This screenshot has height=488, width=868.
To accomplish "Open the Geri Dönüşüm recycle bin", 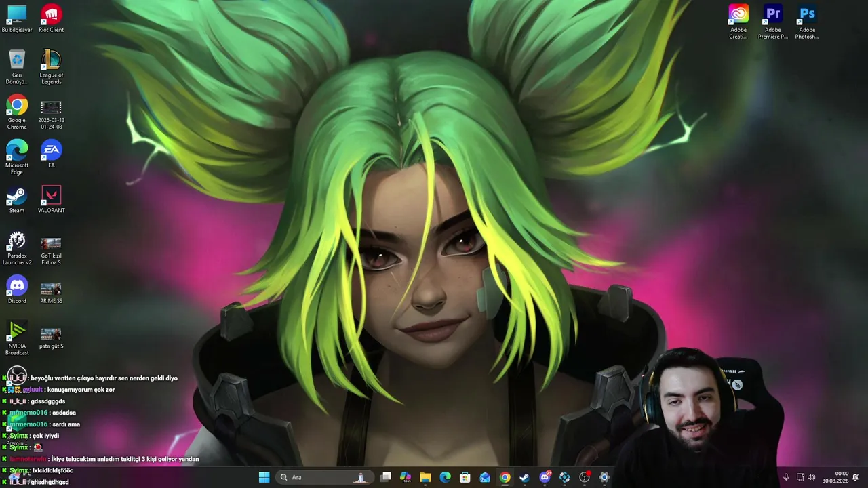I will 17,67.
